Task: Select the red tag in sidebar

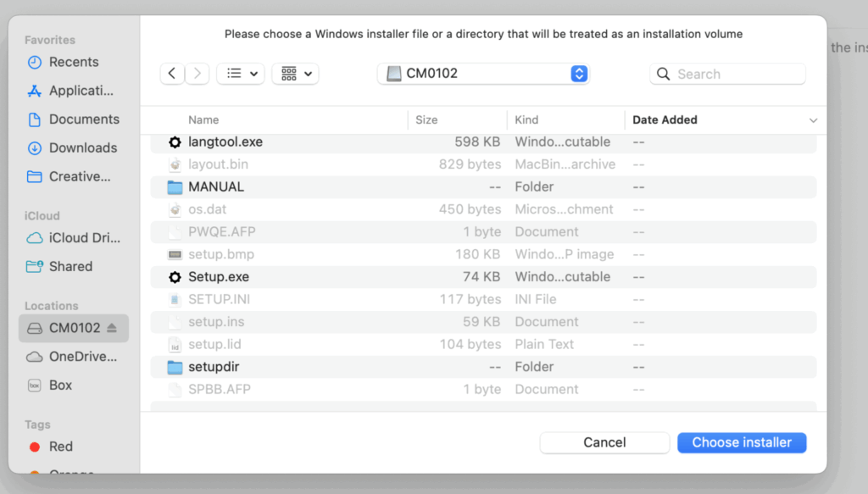Action: coord(35,447)
